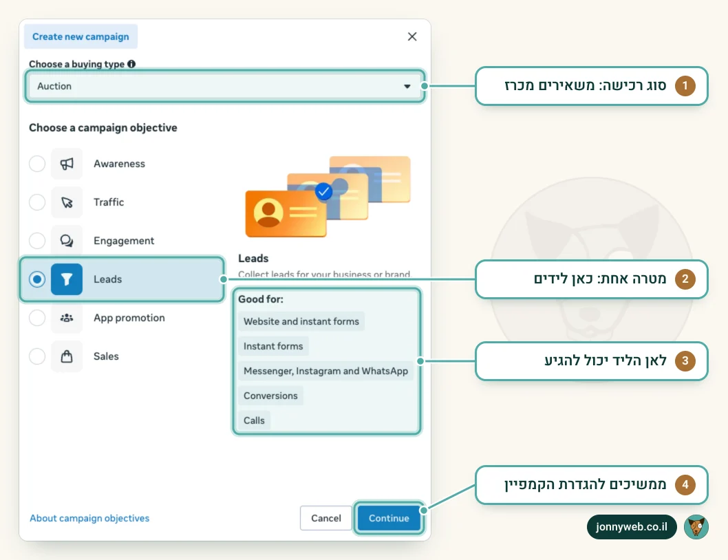The image size is (728, 560).
Task: Click the Awareness megaphone icon
Action: 67,164
